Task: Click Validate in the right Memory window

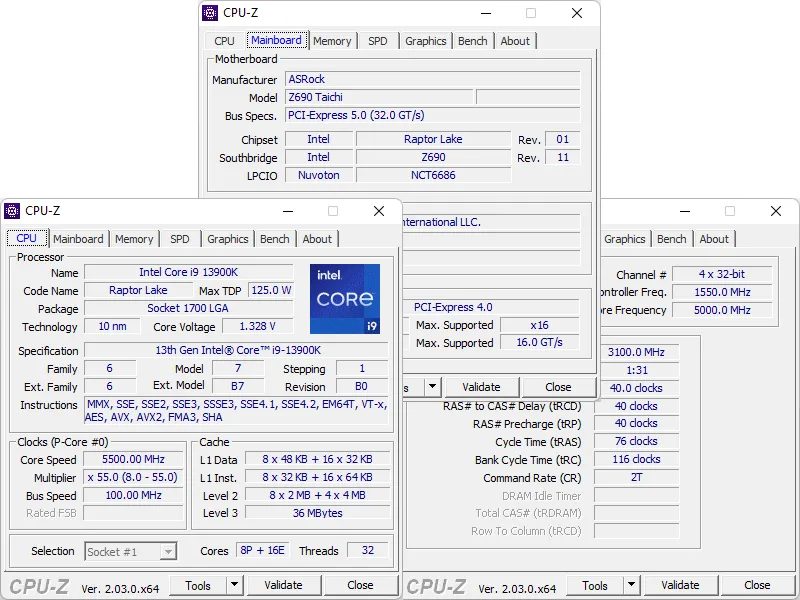Action: (x=680, y=585)
